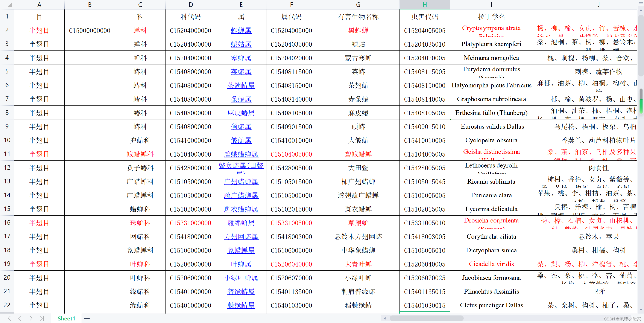Select cell with Cletus punctiger Dallas
Image resolution: width=644 pixels, height=323 pixels.
tap(491, 305)
